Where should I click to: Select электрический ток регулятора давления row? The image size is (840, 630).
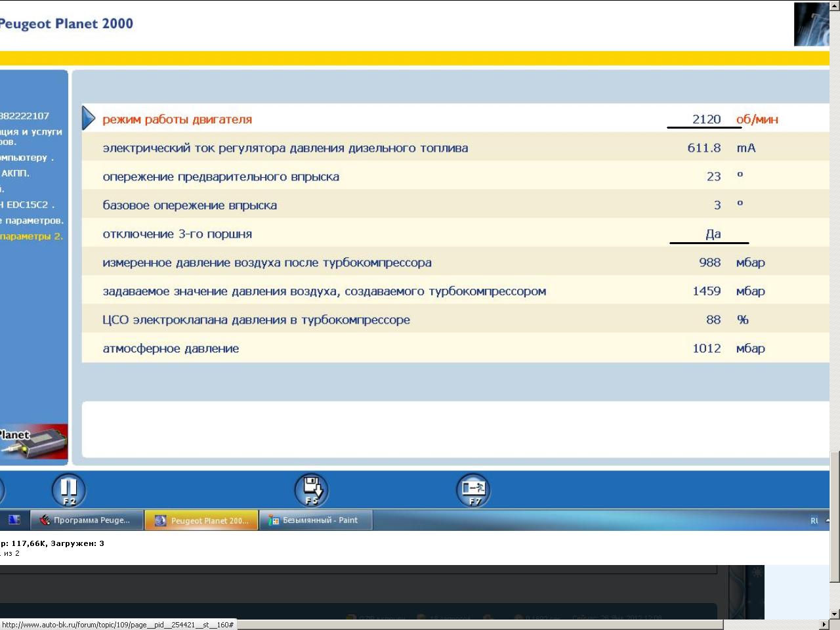point(455,148)
